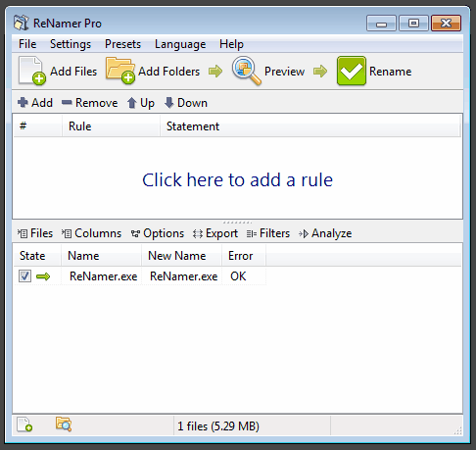Open the File menu
The image size is (476, 450).
(27, 44)
